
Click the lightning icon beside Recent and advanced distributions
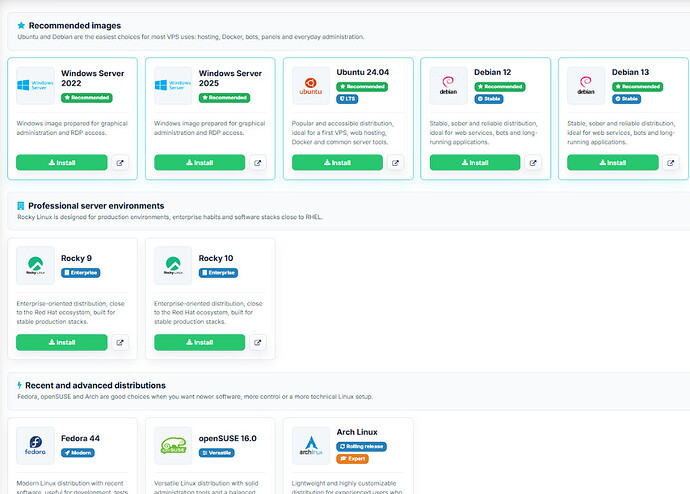[19, 385]
